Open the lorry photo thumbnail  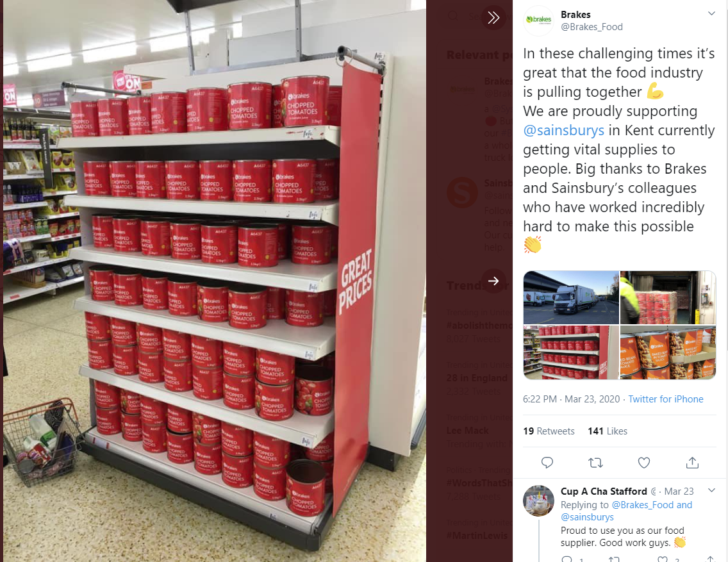[571, 297]
